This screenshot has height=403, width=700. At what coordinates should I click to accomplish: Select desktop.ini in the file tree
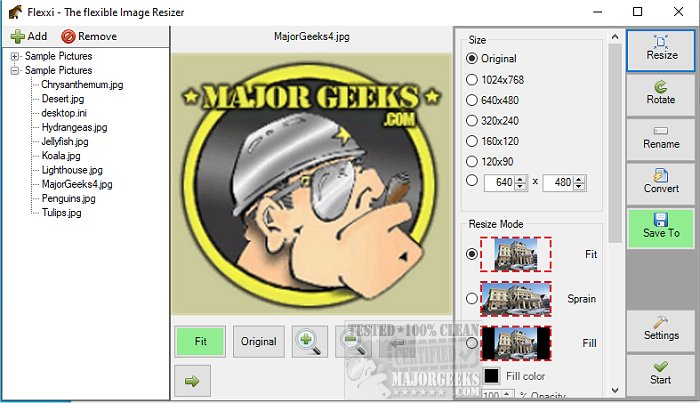64,113
